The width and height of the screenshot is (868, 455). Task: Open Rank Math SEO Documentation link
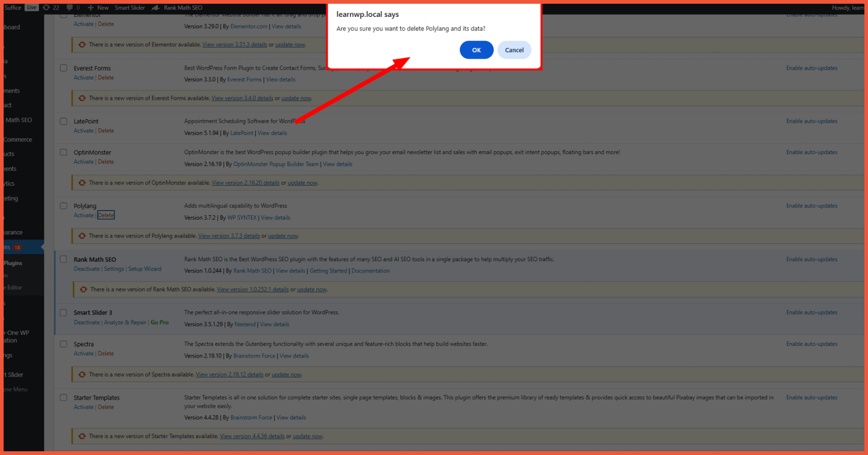(371, 271)
